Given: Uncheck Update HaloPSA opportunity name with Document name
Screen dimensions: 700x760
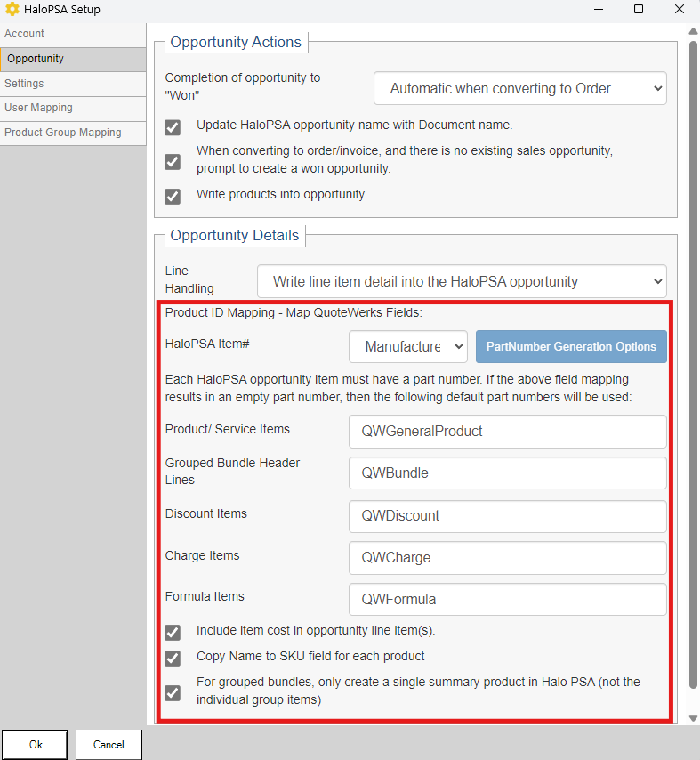Looking at the screenshot, I should [173, 127].
